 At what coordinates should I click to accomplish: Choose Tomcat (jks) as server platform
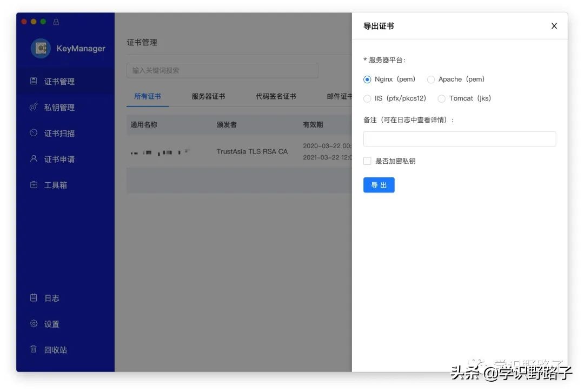[x=441, y=98]
